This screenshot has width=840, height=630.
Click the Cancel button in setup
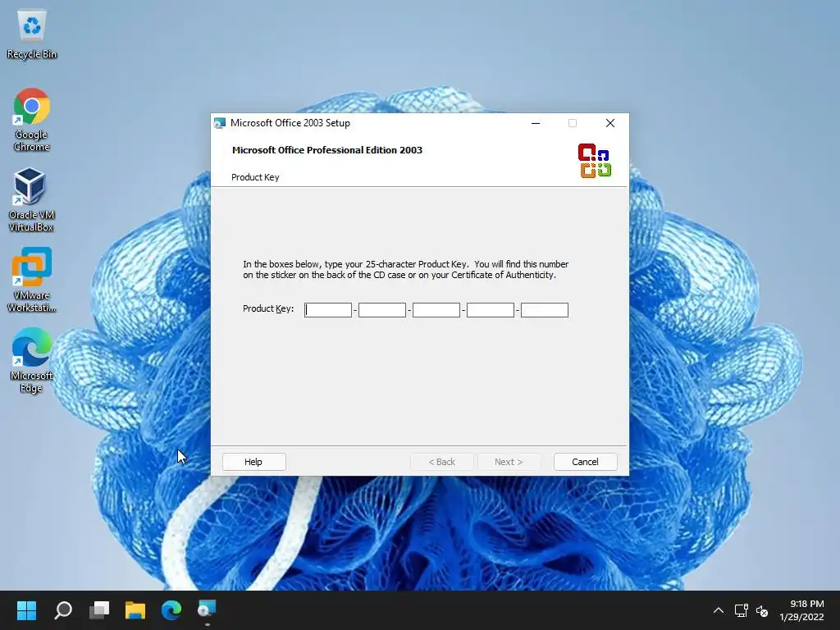[x=585, y=462]
